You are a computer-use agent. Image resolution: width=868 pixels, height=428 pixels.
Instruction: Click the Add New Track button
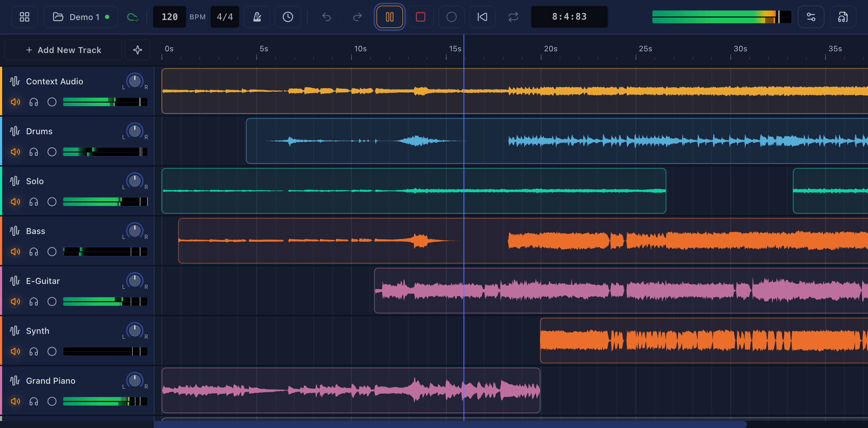point(63,50)
